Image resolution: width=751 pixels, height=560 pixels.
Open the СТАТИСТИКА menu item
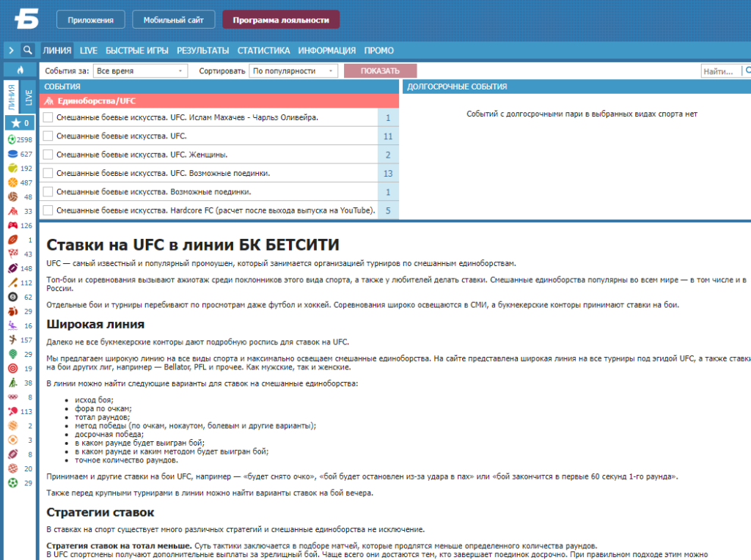pyautogui.click(x=263, y=51)
